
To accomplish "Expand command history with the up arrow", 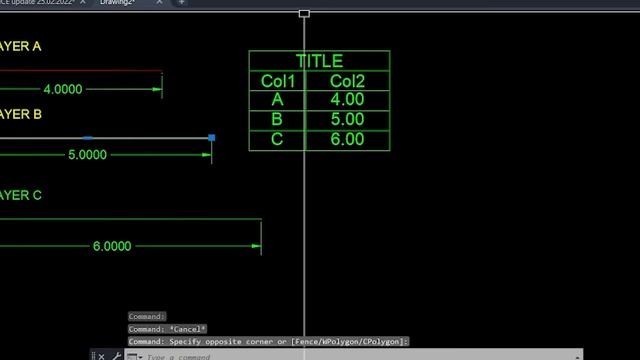I will click(x=577, y=357).
